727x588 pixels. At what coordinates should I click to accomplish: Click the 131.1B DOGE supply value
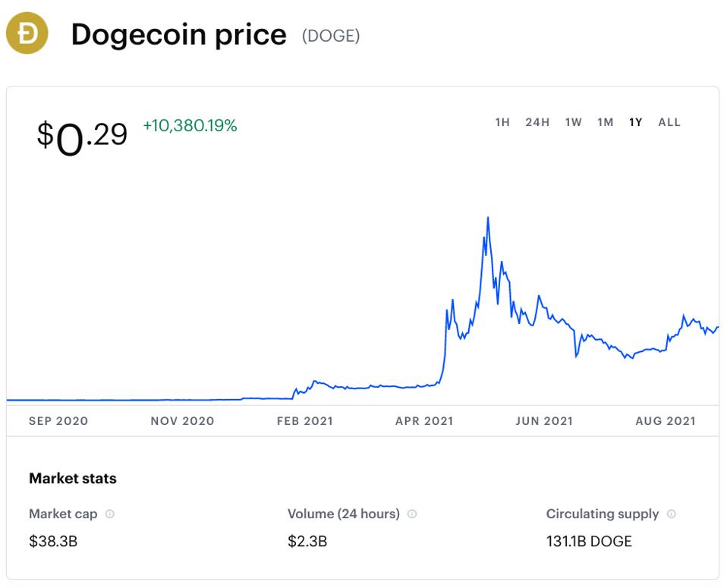(589, 541)
